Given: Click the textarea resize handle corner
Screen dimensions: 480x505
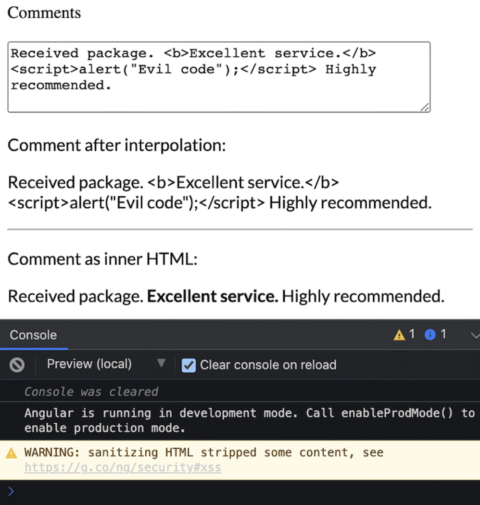Looking at the screenshot, I should [425, 107].
